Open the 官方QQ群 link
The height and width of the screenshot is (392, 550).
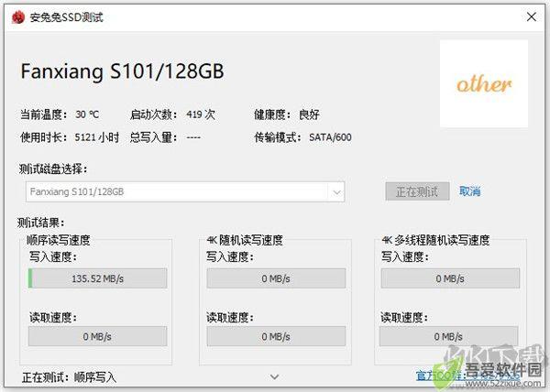pyautogui.click(x=467, y=376)
